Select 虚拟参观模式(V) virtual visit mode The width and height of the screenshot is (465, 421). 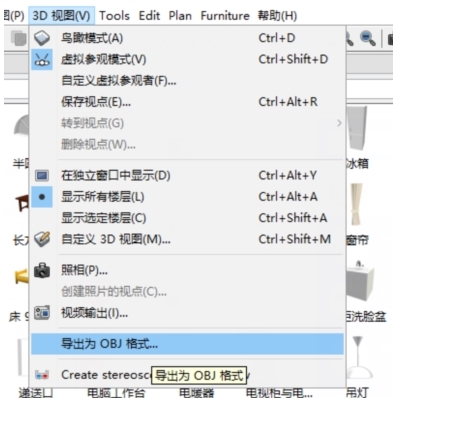[187, 59]
